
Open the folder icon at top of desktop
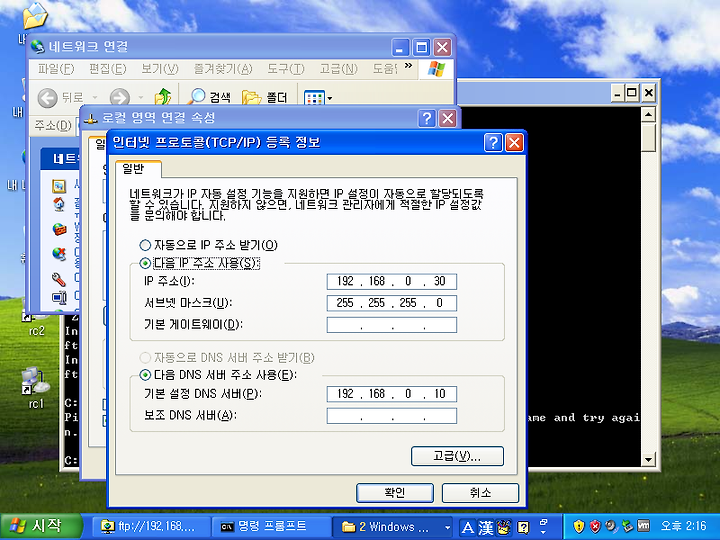(35, 16)
